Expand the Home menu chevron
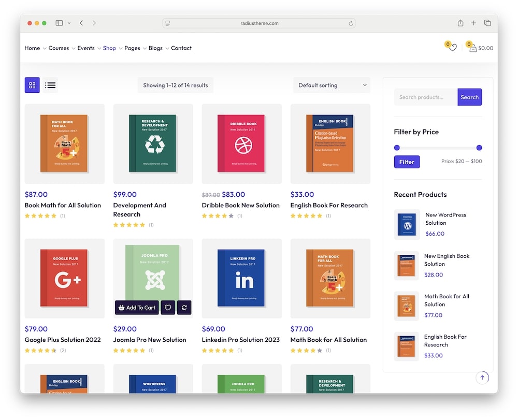The image size is (518, 420). 45,49
